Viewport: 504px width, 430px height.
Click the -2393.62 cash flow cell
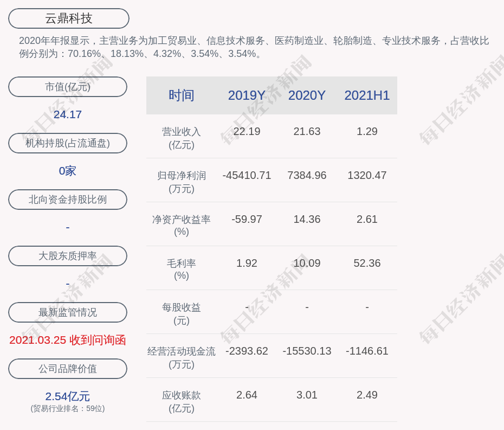click(247, 351)
